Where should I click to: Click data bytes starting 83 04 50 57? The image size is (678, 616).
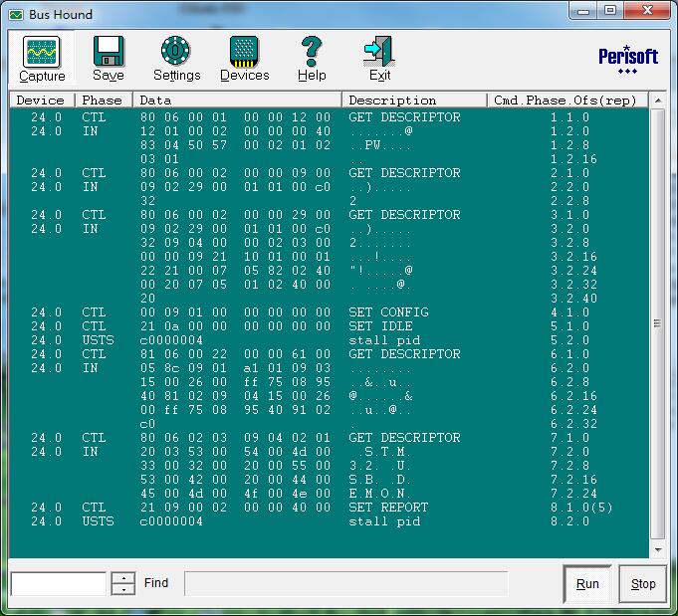point(235,145)
